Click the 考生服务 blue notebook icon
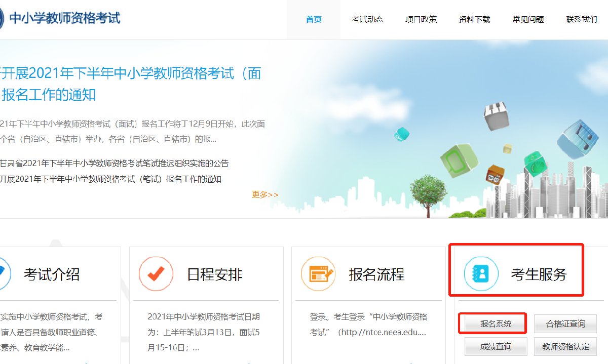 click(x=481, y=274)
